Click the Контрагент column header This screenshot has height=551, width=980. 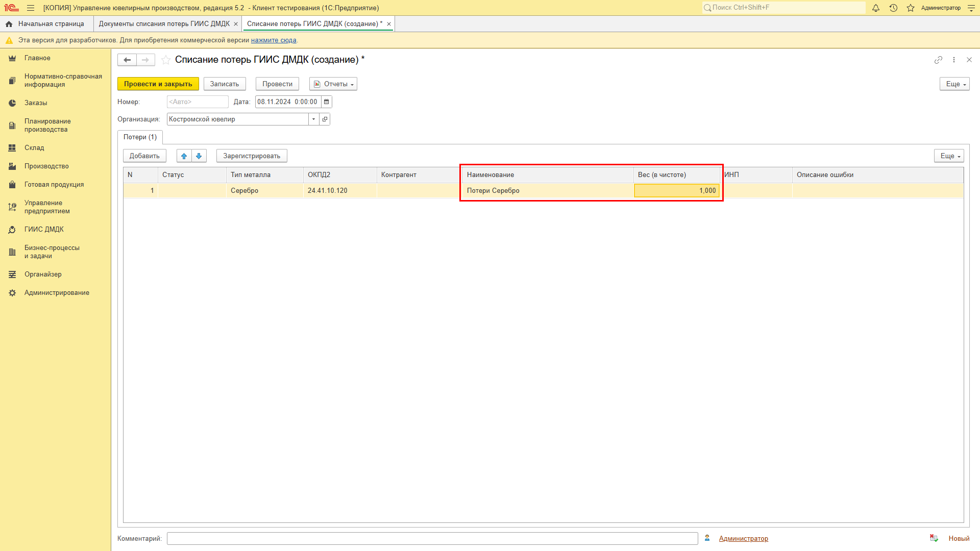420,175
